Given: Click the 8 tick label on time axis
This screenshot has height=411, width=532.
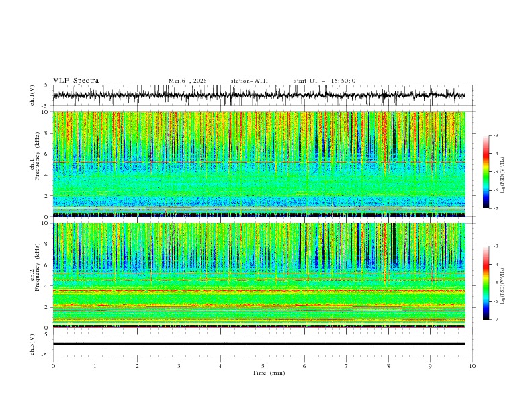Looking at the screenshot, I should [388, 366].
